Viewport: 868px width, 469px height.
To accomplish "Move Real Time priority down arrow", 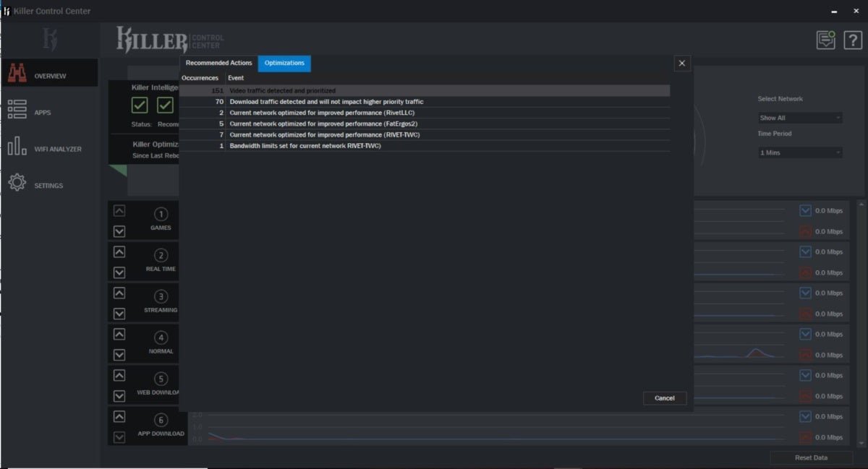I will [119, 272].
